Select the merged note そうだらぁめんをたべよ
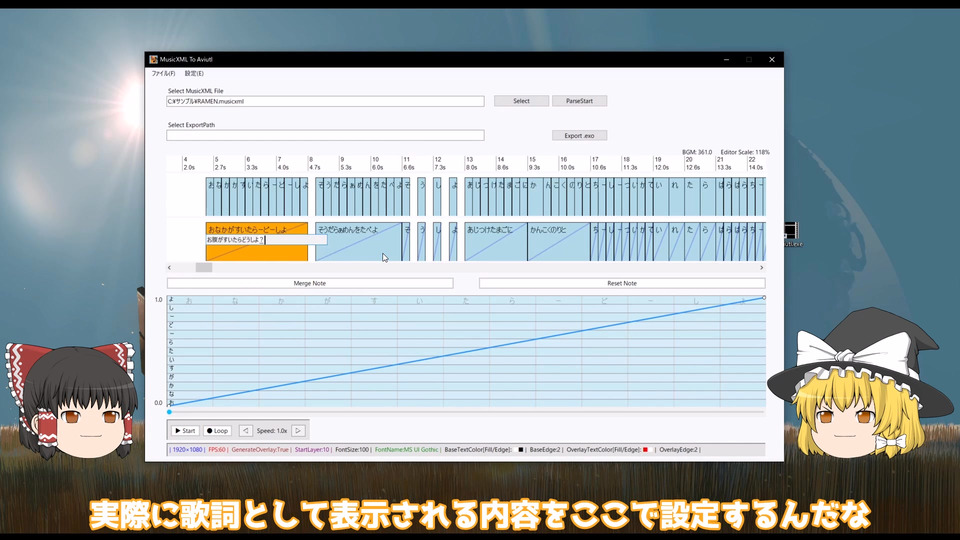This screenshot has width=960, height=540. [x=358, y=242]
